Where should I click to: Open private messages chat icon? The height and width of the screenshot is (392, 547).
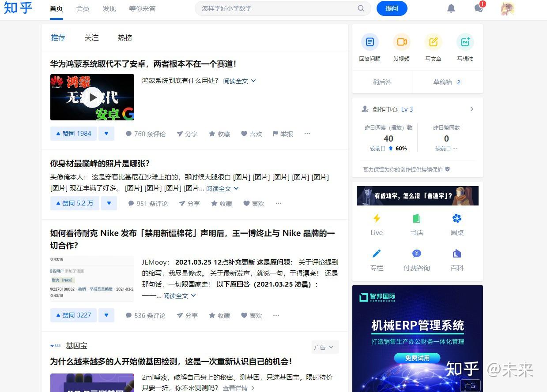click(479, 8)
